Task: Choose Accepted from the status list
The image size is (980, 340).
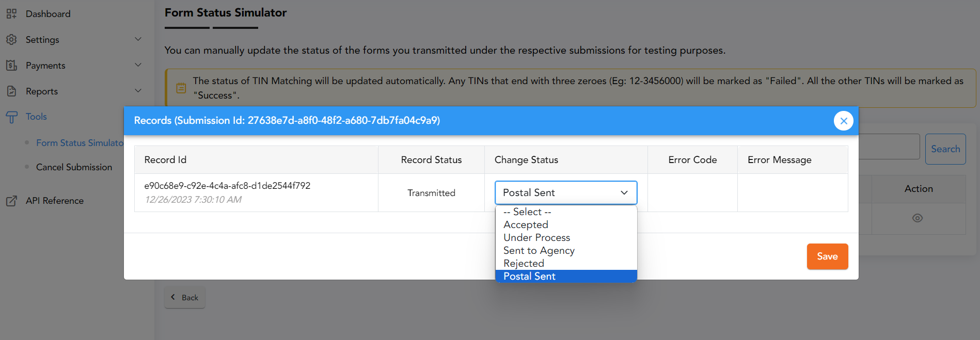Action: pos(526,225)
